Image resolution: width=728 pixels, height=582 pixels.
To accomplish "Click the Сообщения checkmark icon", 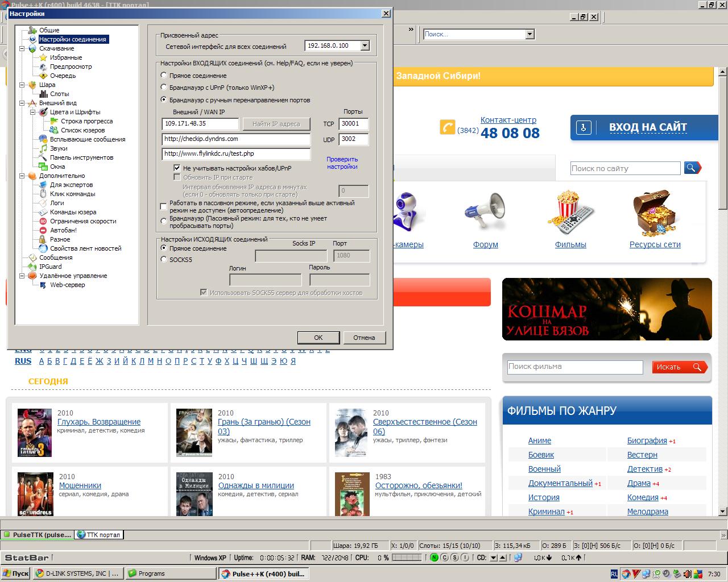I will [32, 257].
